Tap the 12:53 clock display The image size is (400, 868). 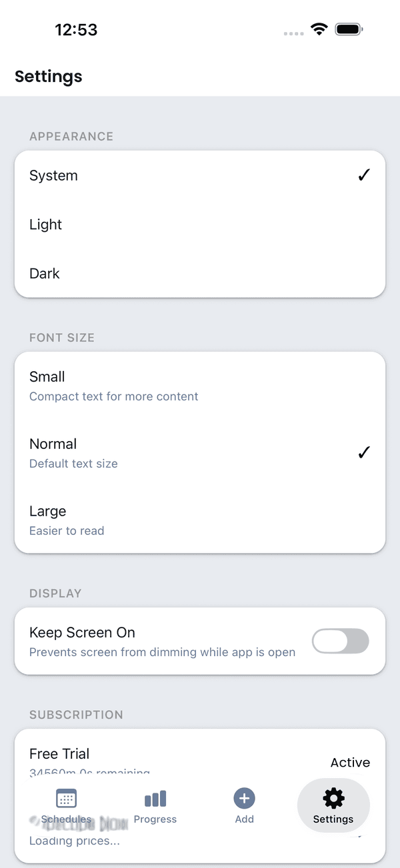pyautogui.click(x=76, y=29)
